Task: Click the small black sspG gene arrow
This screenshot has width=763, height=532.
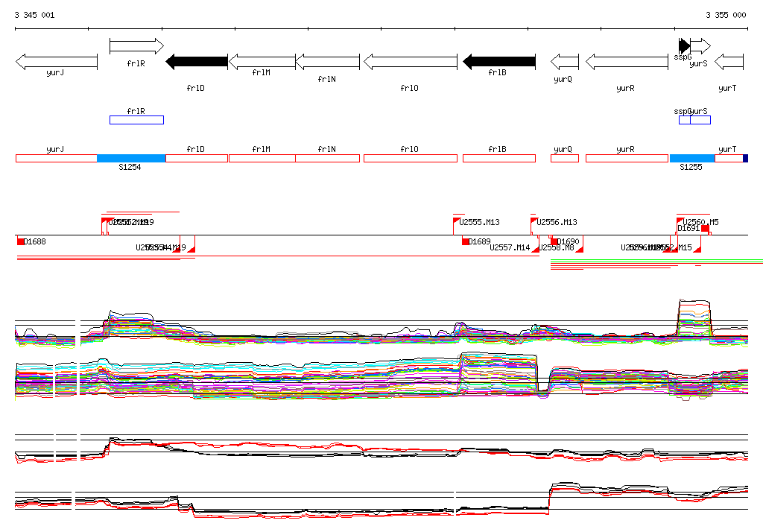Action: pos(684,46)
